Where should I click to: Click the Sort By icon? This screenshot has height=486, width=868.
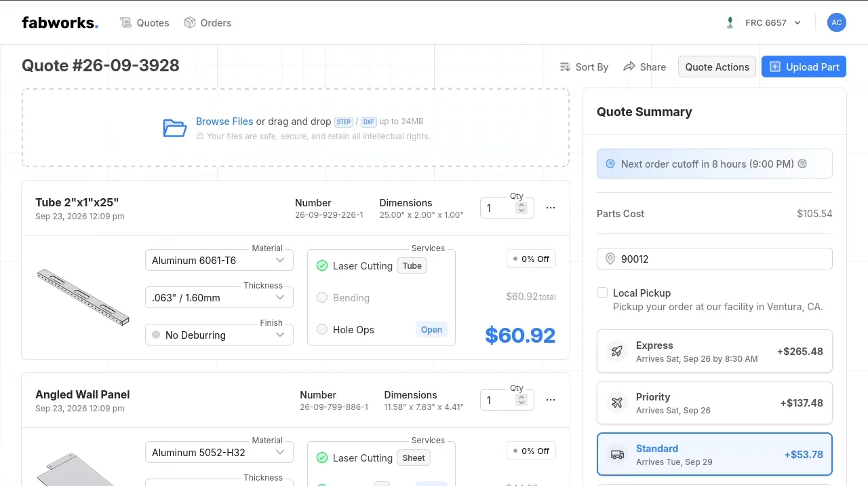pyautogui.click(x=565, y=67)
